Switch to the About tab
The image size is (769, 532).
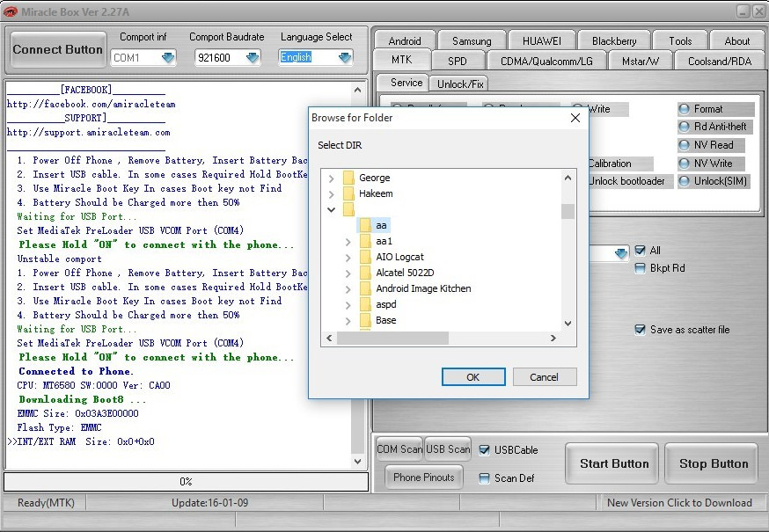click(x=737, y=40)
